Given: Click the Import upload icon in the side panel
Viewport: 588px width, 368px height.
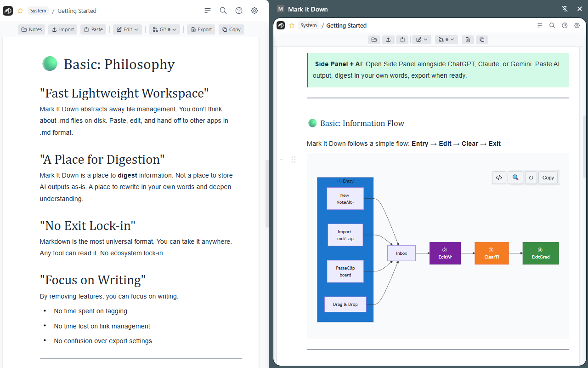Looking at the screenshot, I should (x=388, y=40).
